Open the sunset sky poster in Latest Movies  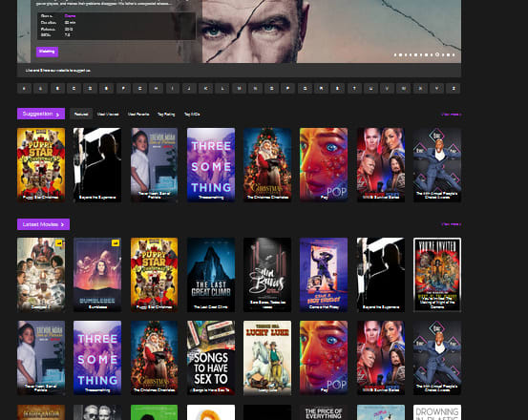click(x=97, y=275)
